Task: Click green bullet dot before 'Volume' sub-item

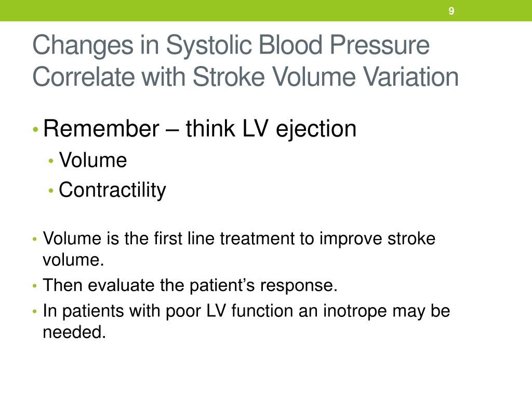Action: (51, 161)
